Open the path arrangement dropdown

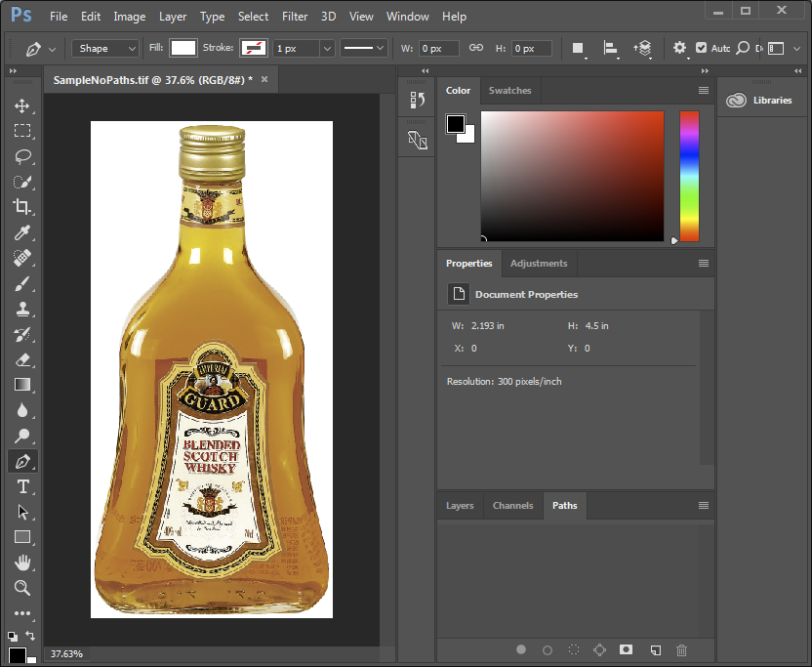click(643, 49)
